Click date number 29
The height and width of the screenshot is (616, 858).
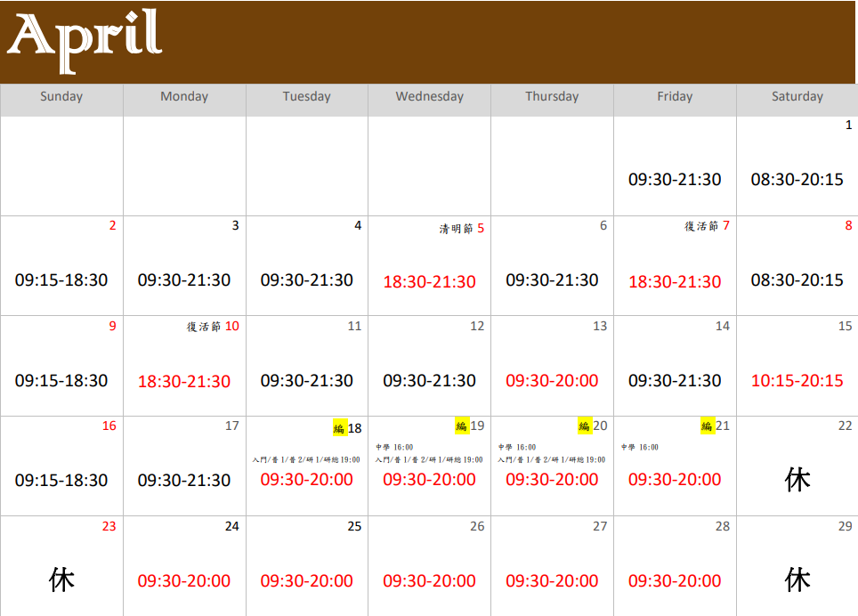pos(846,526)
